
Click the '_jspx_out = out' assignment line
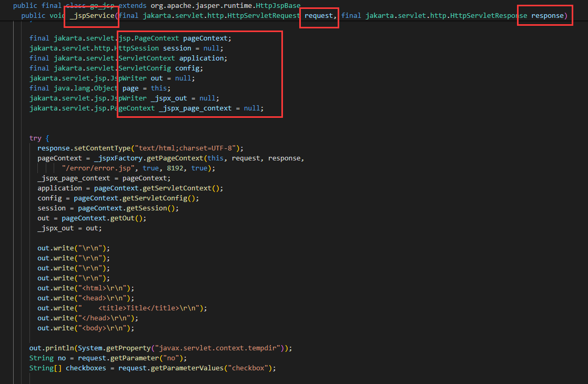point(69,228)
